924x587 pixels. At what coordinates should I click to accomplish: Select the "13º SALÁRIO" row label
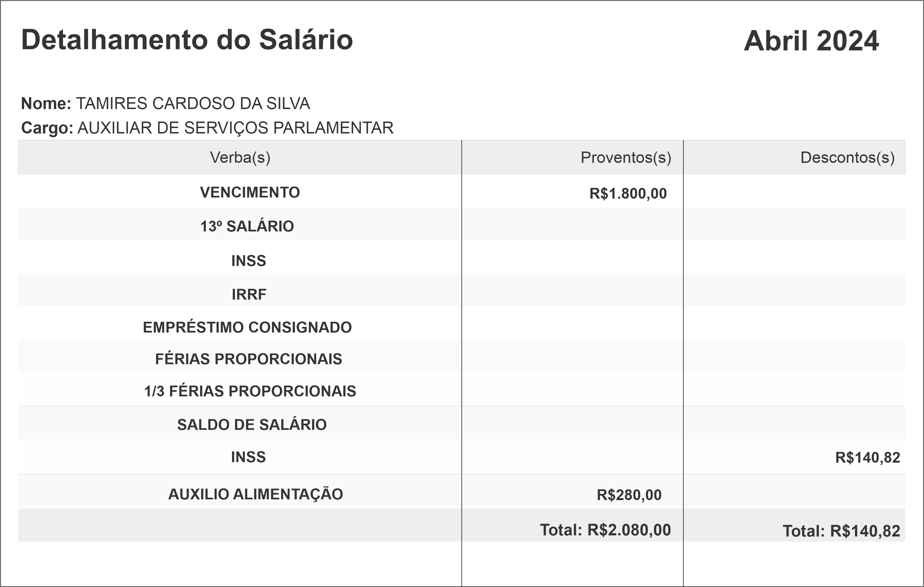(247, 226)
